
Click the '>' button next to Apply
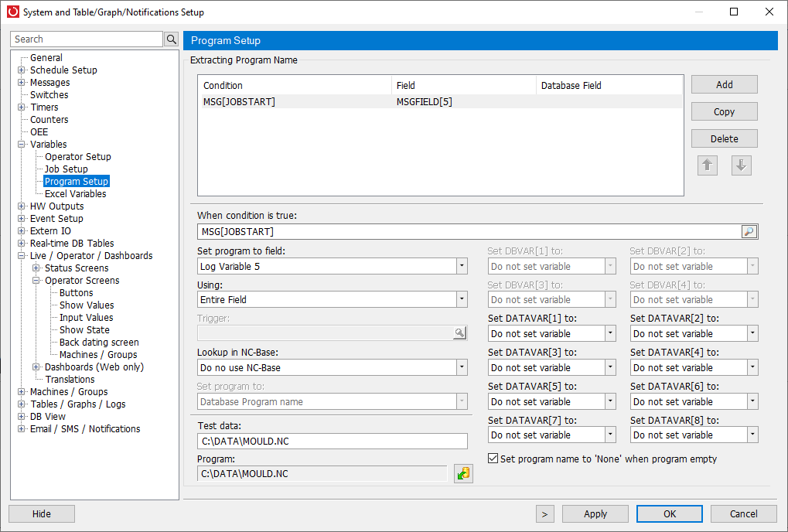[544, 514]
